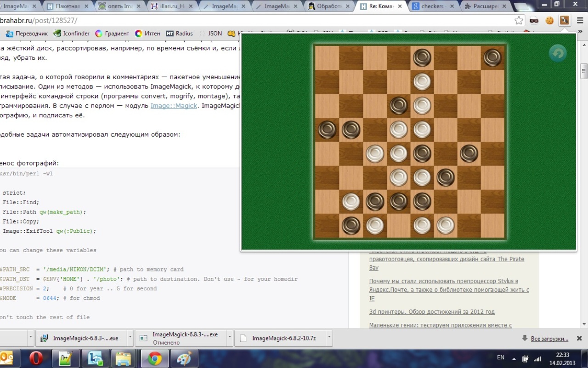Open the Переводчик bookmark
Image resolution: width=588 pixels, height=368 pixels.
27,34
